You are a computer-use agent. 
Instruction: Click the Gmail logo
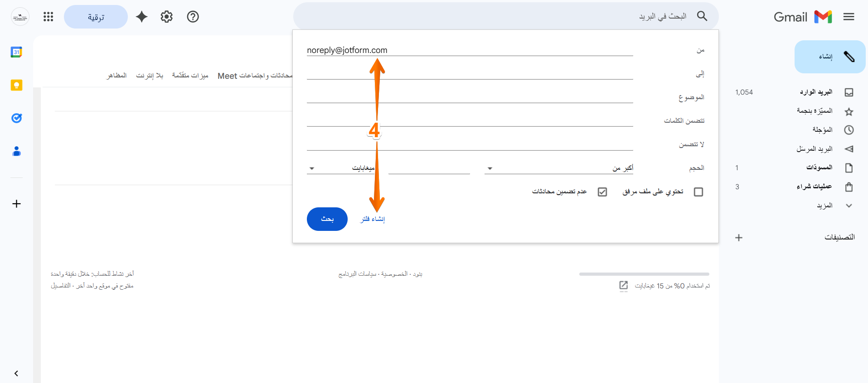803,17
